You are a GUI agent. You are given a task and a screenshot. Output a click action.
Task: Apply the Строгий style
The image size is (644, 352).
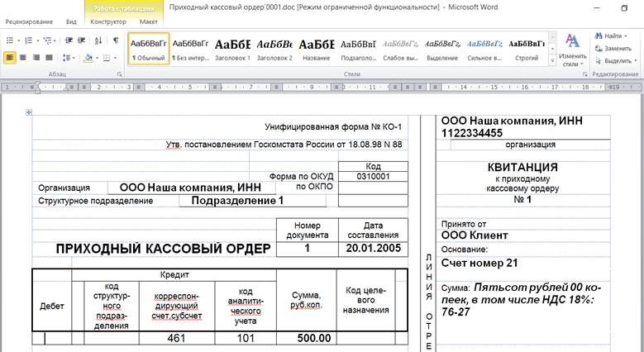click(527, 49)
